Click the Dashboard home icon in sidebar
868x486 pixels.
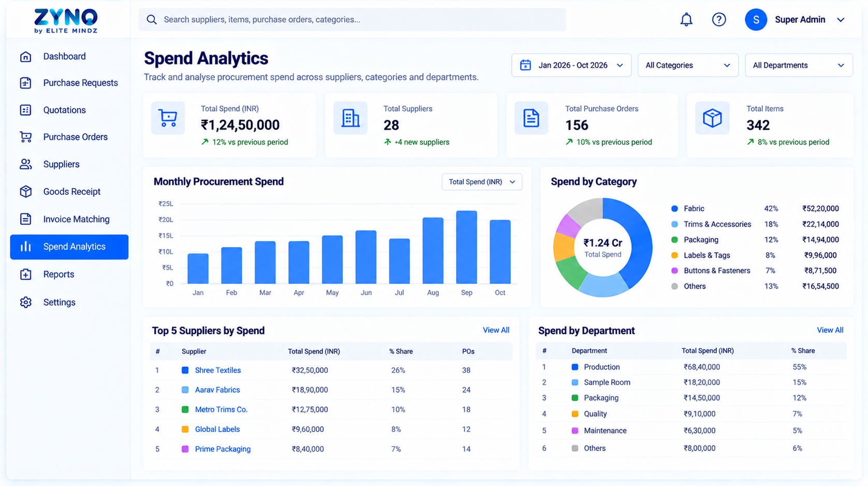coord(26,56)
